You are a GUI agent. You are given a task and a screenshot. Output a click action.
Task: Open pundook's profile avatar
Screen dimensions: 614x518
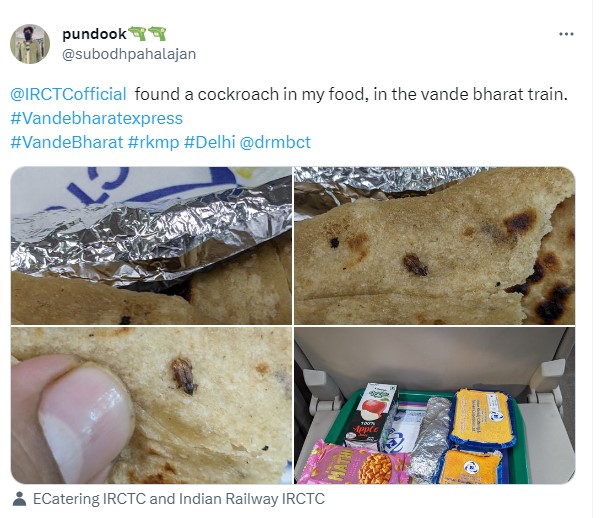[x=30, y=44]
